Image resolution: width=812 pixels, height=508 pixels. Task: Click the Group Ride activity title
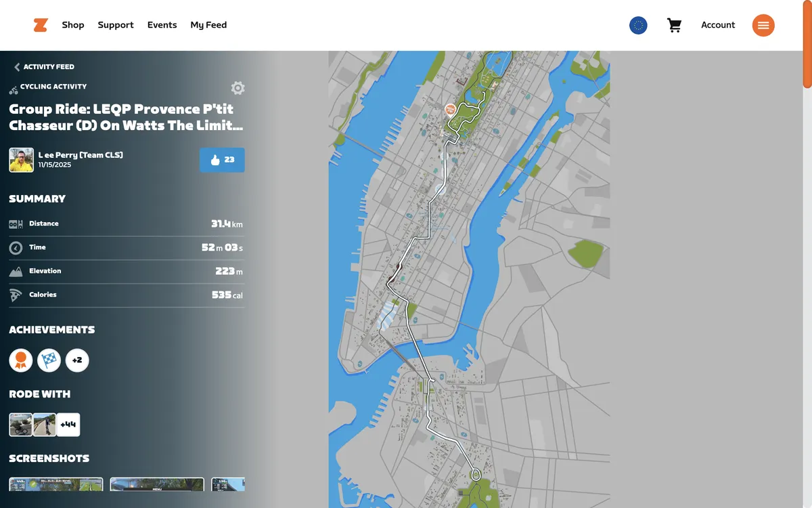[127, 117]
